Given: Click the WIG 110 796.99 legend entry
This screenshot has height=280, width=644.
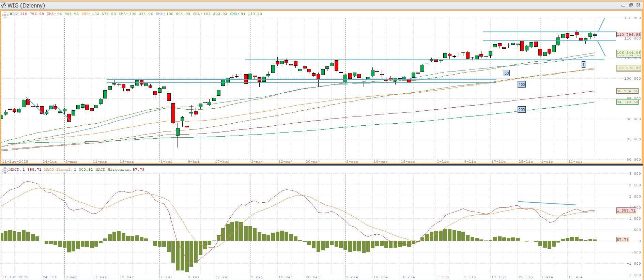Looking at the screenshot, I should click(x=27, y=14).
